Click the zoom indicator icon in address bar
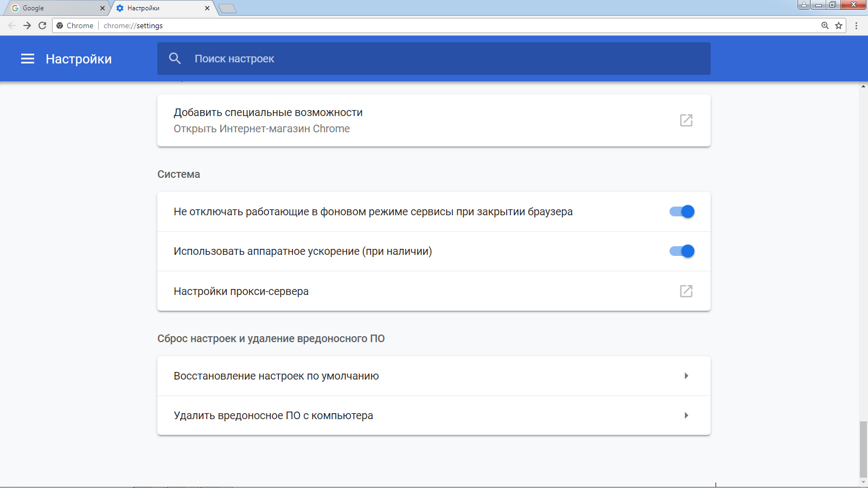The width and height of the screenshot is (868, 488). (x=825, y=25)
